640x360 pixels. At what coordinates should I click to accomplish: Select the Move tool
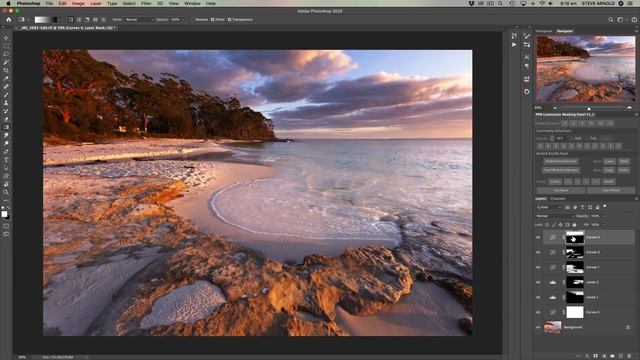point(6,38)
